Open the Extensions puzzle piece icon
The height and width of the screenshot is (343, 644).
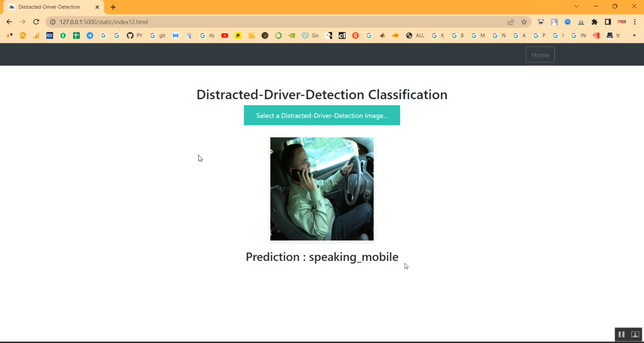click(594, 22)
